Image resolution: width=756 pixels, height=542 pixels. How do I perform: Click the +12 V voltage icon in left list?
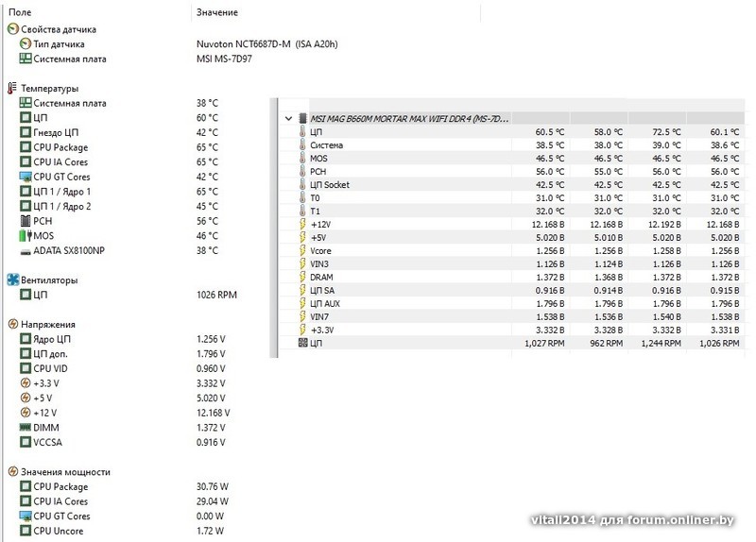pos(26,413)
